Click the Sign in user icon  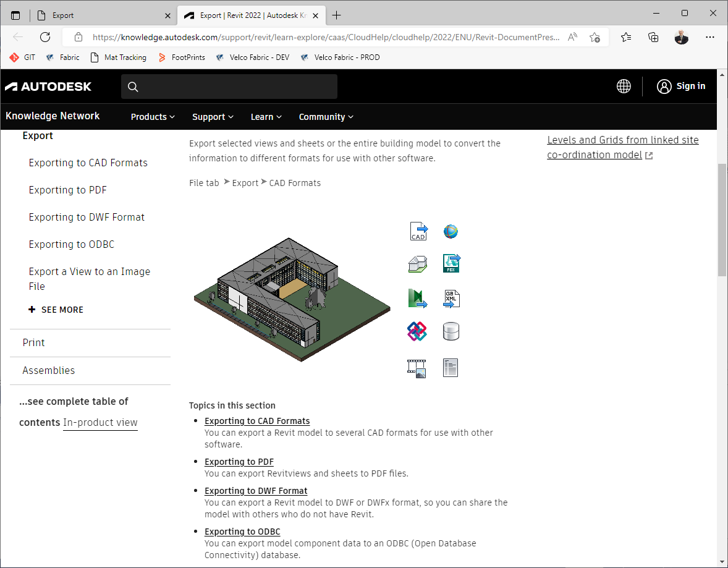tap(664, 87)
